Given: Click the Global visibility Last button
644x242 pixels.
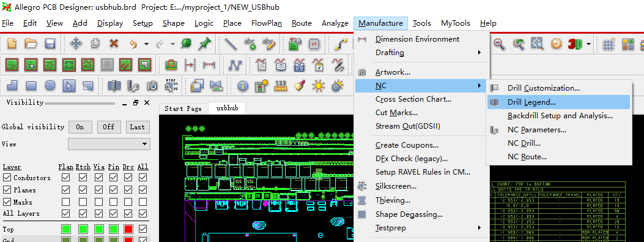Looking at the screenshot, I should coord(138,127).
